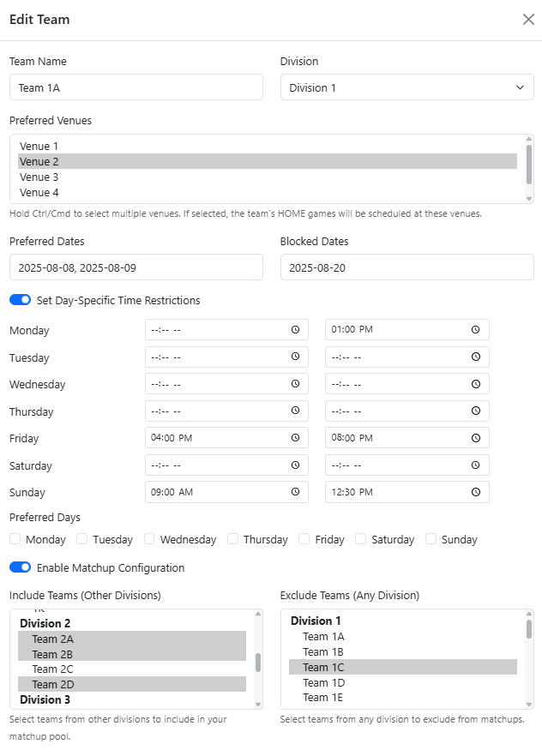Tick the Wednesday preferred day checkbox
Viewport: 542px width, 756px height.
tap(149, 539)
